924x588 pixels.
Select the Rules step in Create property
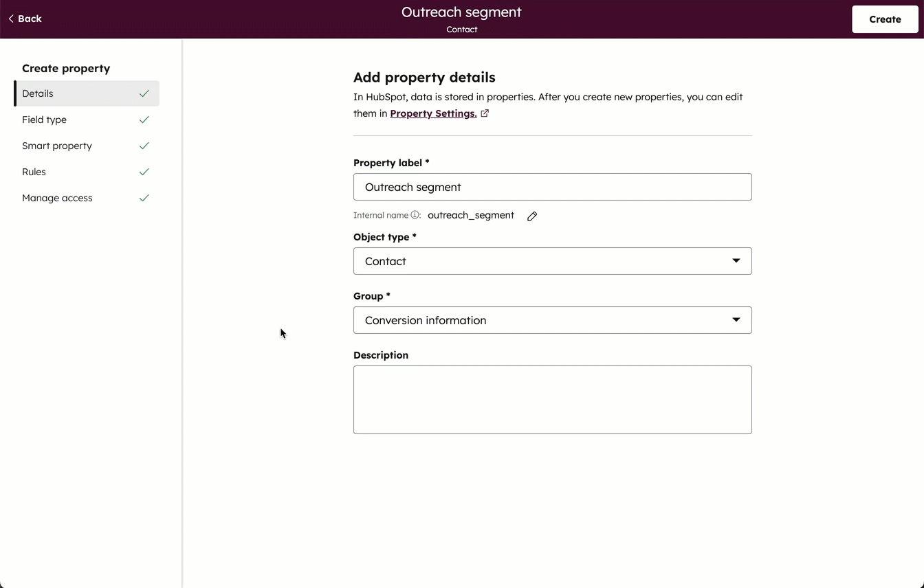click(x=34, y=171)
